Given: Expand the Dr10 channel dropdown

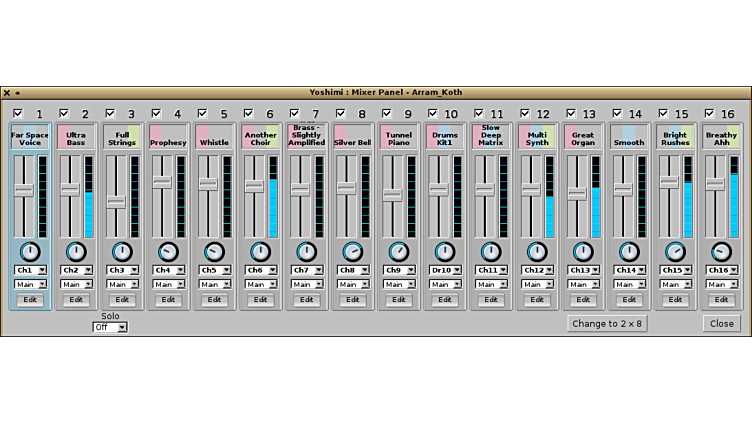Looking at the screenshot, I should coord(445,270).
